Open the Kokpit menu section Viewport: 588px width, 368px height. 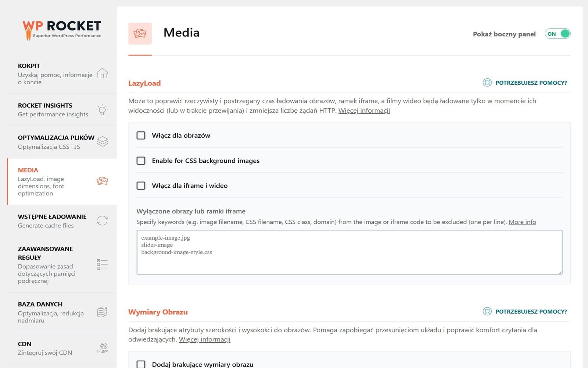(x=62, y=74)
